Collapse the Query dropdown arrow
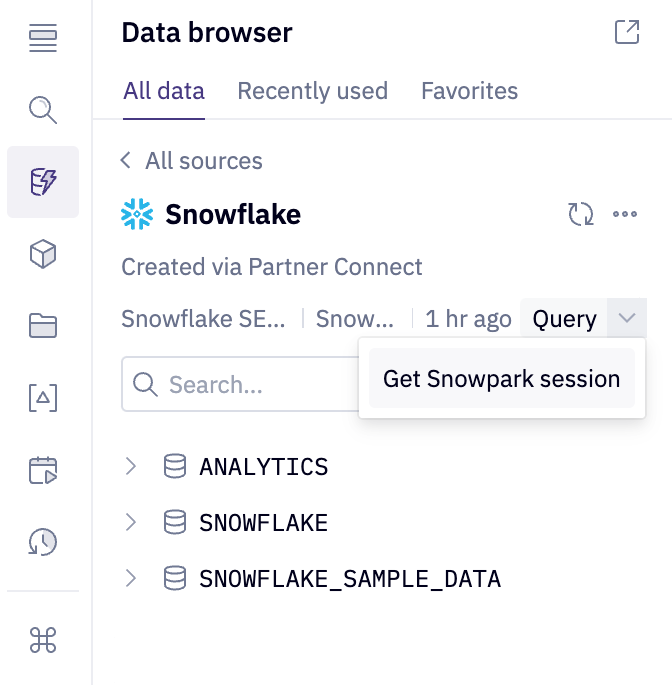The image size is (672, 685). click(x=627, y=319)
